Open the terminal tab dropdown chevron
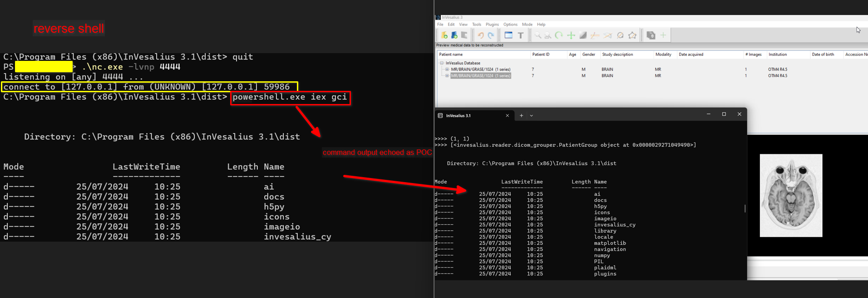The height and width of the screenshot is (298, 868). (532, 116)
